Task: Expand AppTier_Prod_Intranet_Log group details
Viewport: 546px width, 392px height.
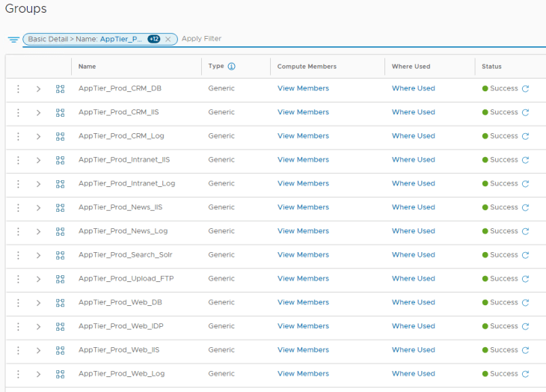Action: (38, 184)
